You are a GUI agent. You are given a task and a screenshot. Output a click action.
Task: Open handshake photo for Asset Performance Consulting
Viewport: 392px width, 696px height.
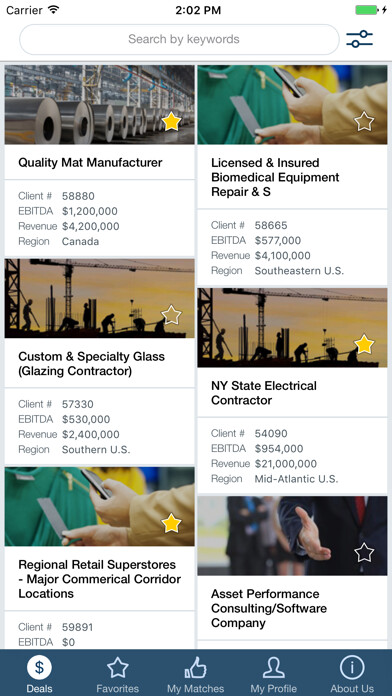[292, 536]
